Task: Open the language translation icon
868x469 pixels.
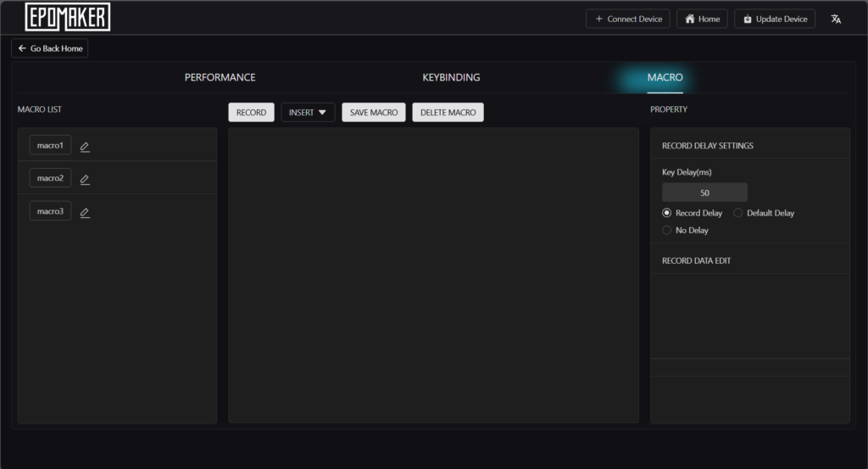Action: pos(836,19)
